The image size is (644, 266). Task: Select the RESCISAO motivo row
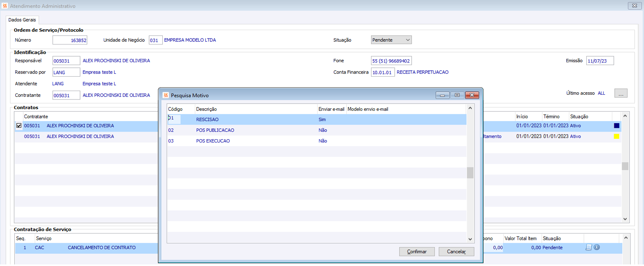[317, 120]
